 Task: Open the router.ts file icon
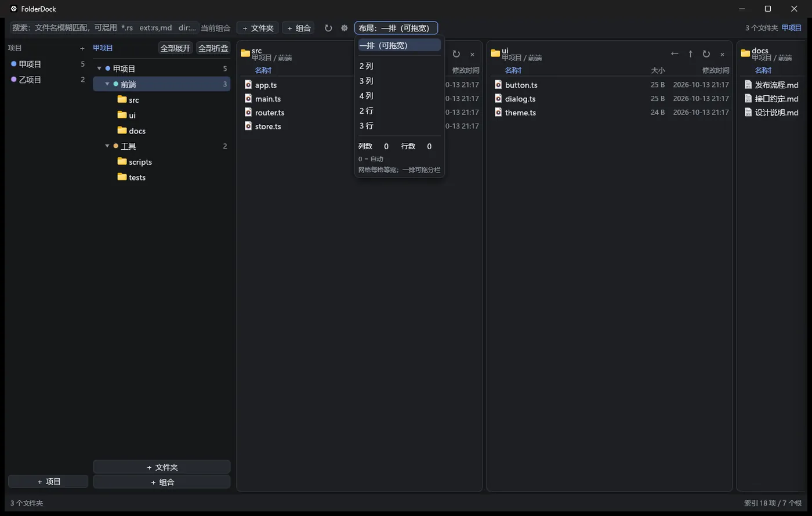[x=248, y=112]
